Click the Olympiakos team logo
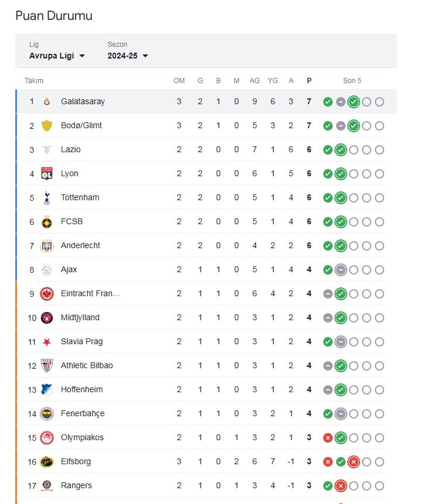 [47, 438]
